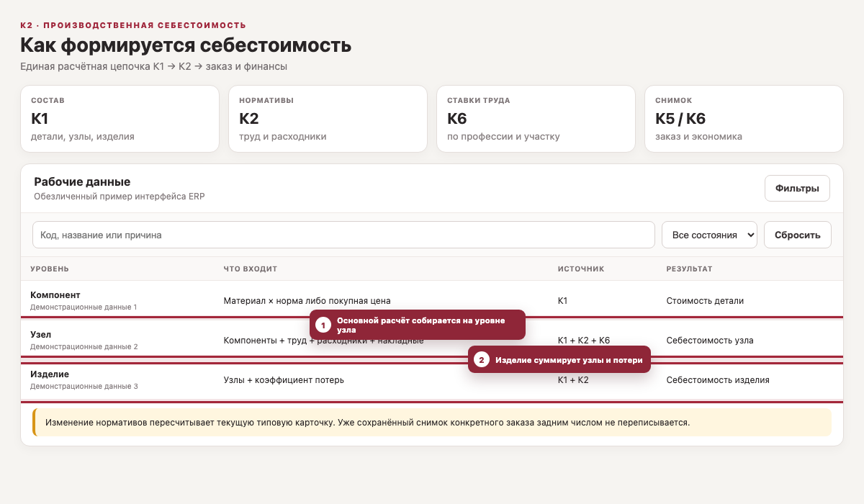Select the Снимок K5 / K6 card
Viewport: 864px width, 504px height.
click(x=744, y=119)
